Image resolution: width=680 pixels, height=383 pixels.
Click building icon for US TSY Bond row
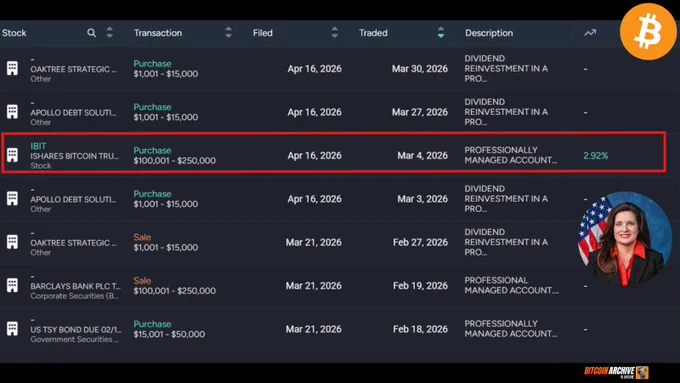coord(13,328)
